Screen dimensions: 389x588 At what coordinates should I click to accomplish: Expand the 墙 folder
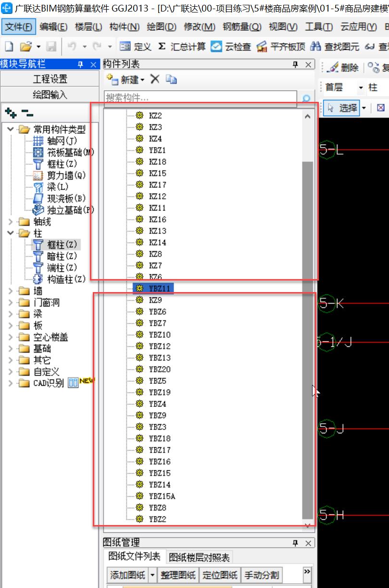point(11,291)
